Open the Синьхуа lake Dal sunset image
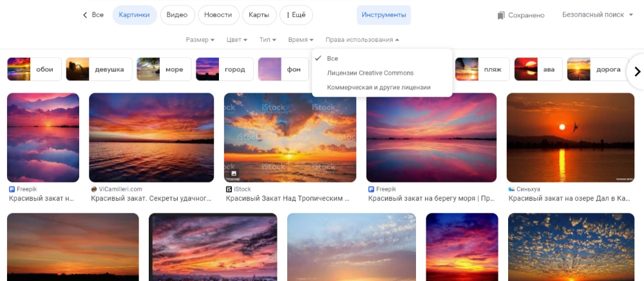This screenshot has height=281, width=644. (x=571, y=138)
